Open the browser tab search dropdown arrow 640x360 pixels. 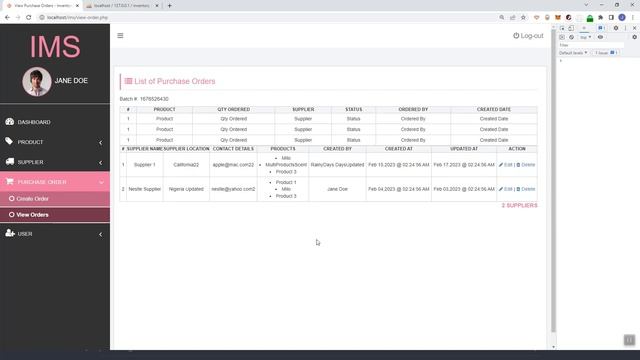click(x=586, y=5)
